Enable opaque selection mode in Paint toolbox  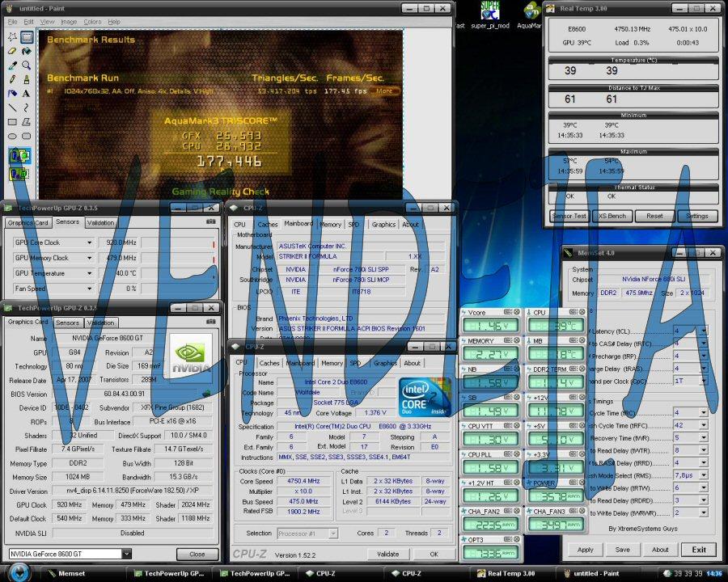19,156
